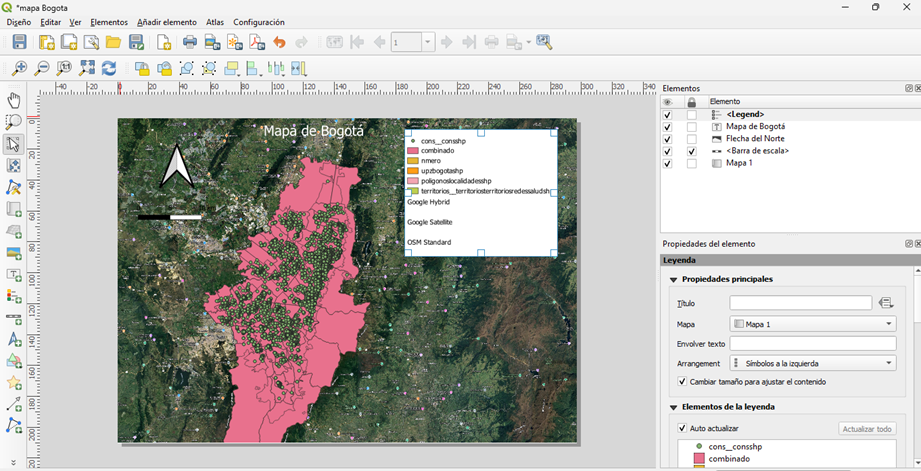Collapse Elementos de la leyenda section
Viewport: 921px width, 471px height.
[674, 407]
